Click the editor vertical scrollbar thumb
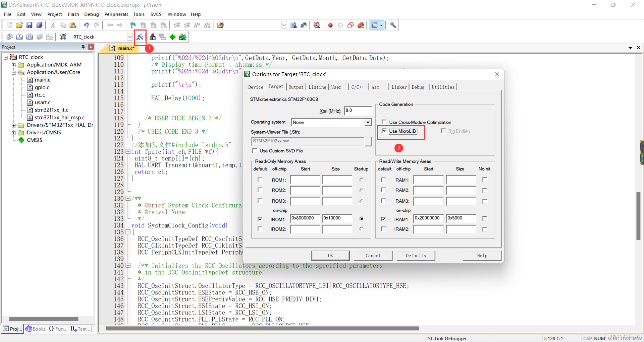This screenshot has height=342, width=644. (638, 216)
